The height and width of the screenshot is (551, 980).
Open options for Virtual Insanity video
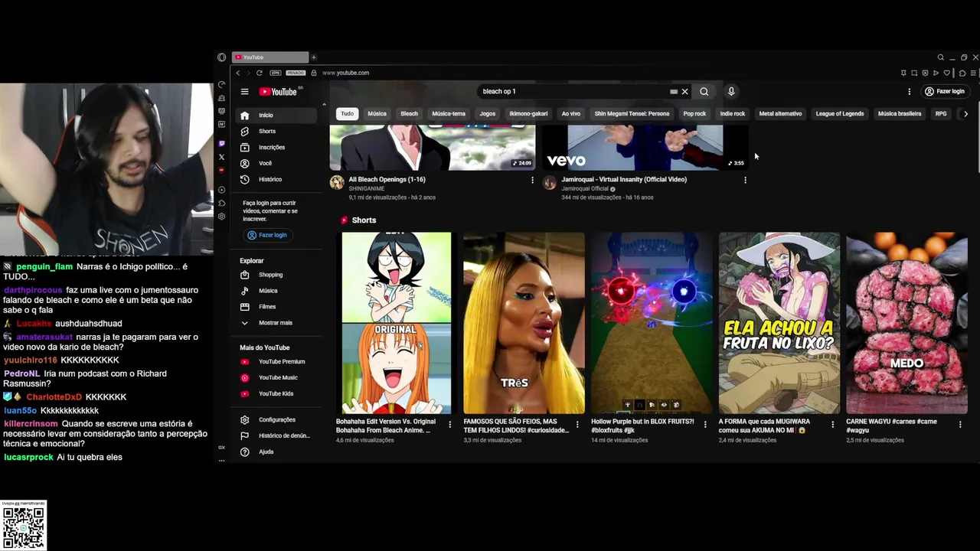(x=745, y=181)
